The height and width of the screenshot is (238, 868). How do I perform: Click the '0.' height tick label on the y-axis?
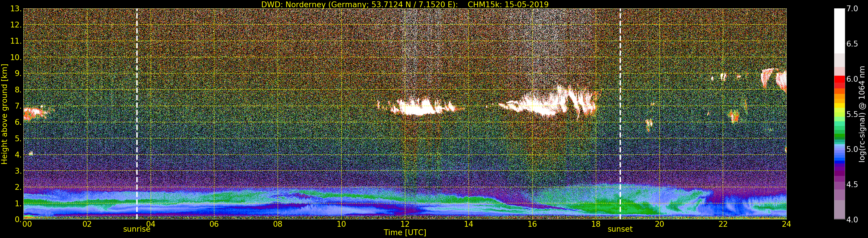(x=18, y=219)
